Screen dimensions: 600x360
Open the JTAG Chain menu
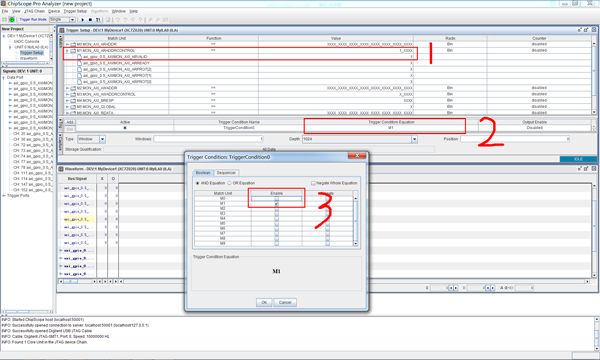click(34, 11)
